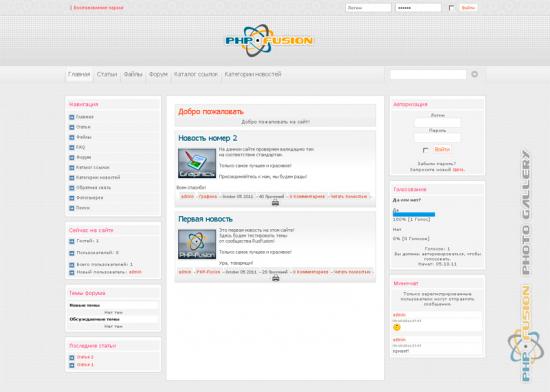The image size is (550, 392).
Task: Click Читать полностью under Новость номер 2
Action: click(x=349, y=196)
